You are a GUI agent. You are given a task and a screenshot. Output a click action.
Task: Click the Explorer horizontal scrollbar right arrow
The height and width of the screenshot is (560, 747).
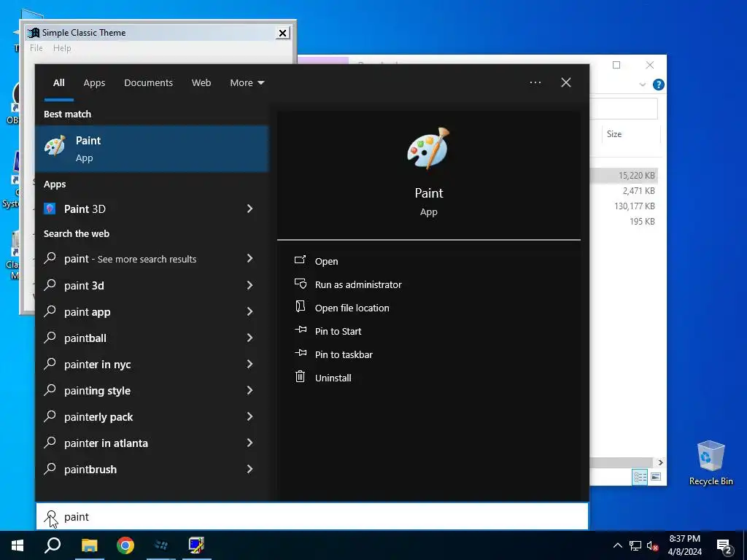click(x=660, y=462)
